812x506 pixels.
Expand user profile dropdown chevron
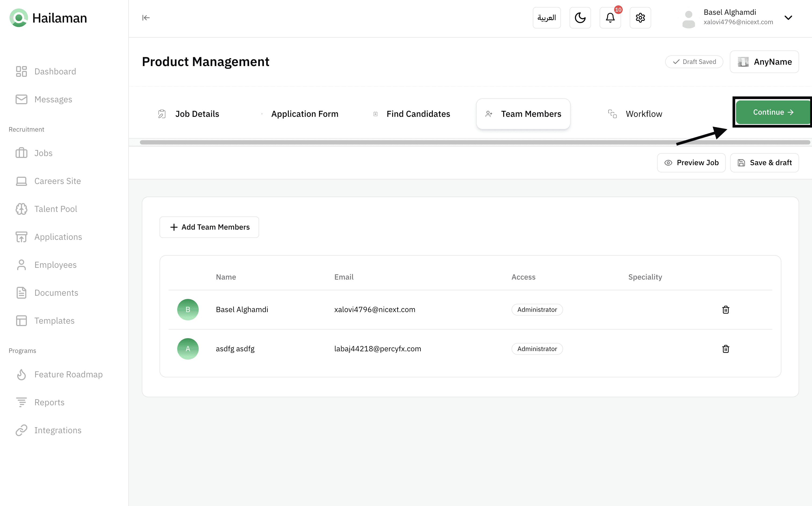788,18
